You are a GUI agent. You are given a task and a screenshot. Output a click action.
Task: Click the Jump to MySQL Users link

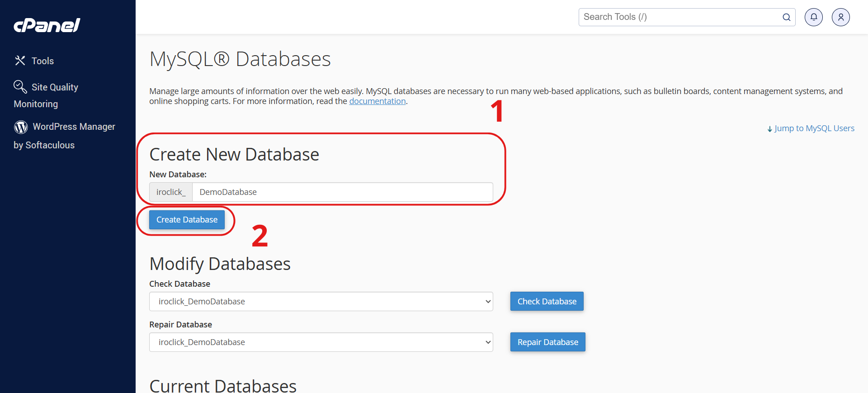coord(814,128)
